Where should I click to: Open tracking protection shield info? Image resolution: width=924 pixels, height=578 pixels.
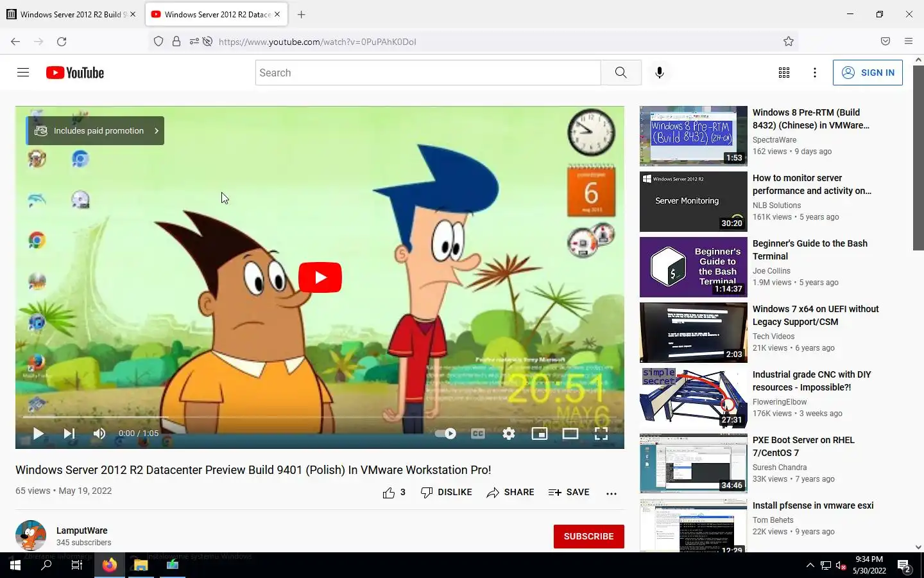click(158, 42)
